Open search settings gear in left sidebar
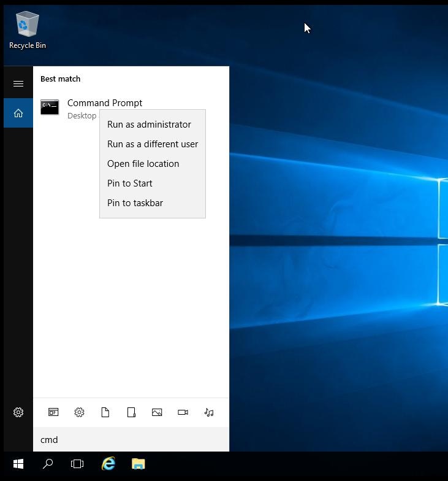448x481 pixels. [x=18, y=412]
